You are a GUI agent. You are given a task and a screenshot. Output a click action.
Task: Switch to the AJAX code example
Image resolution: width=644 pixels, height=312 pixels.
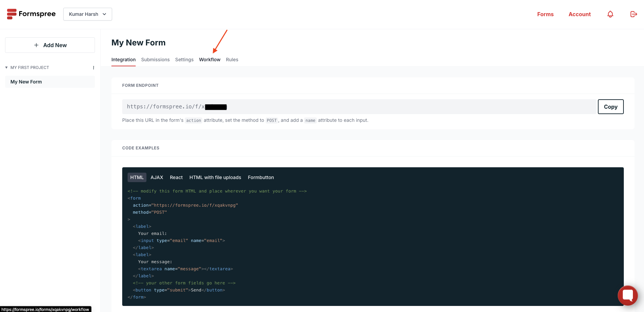click(x=157, y=177)
